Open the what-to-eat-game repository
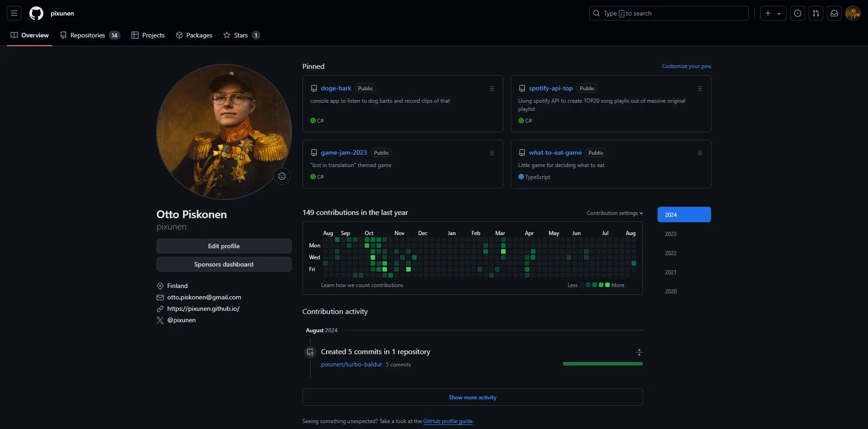Screen dimensions: 868x429 pos(555,152)
